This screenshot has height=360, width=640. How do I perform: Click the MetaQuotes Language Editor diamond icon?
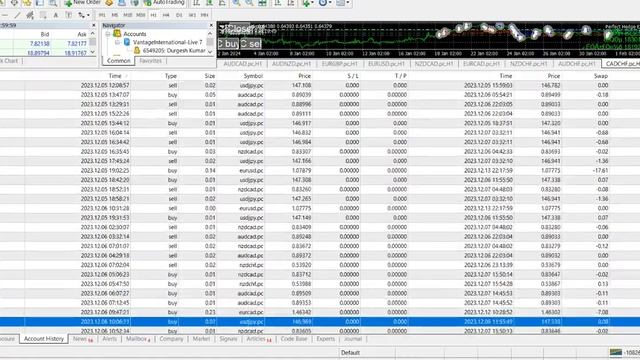click(109, 2)
